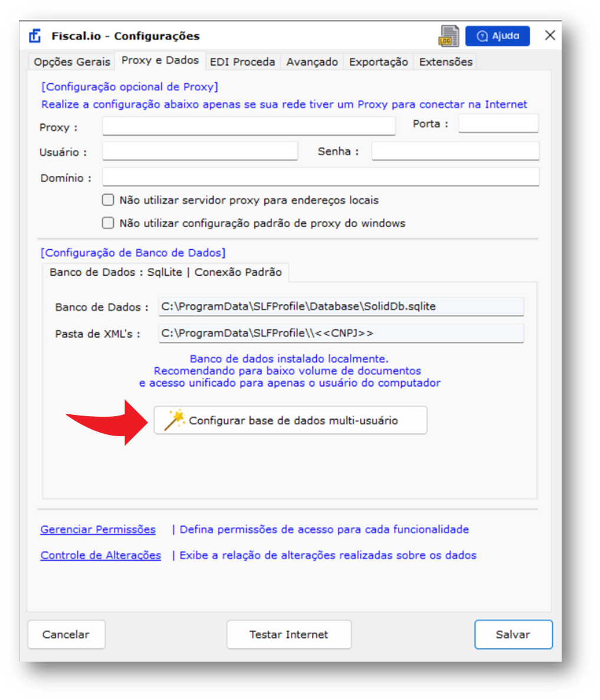
Task: Toggle não utilizar configuração padrão do windows
Action: [x=108, y=223]
